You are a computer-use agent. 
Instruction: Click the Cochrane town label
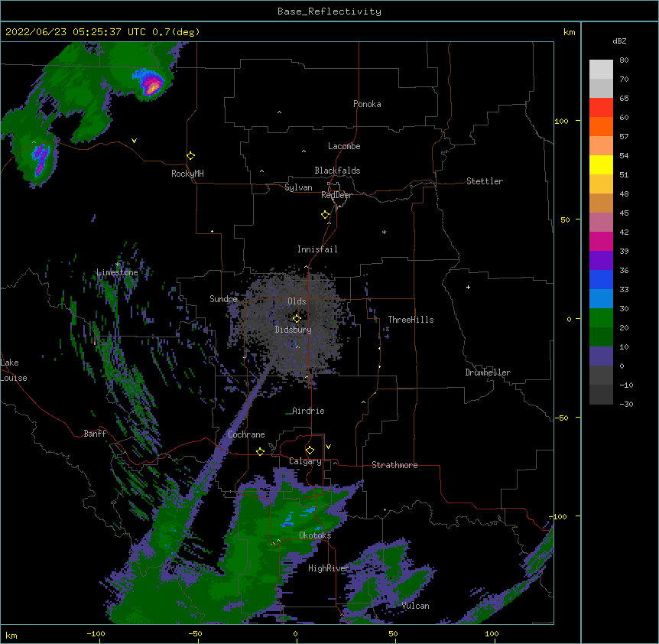pos(246,434)
